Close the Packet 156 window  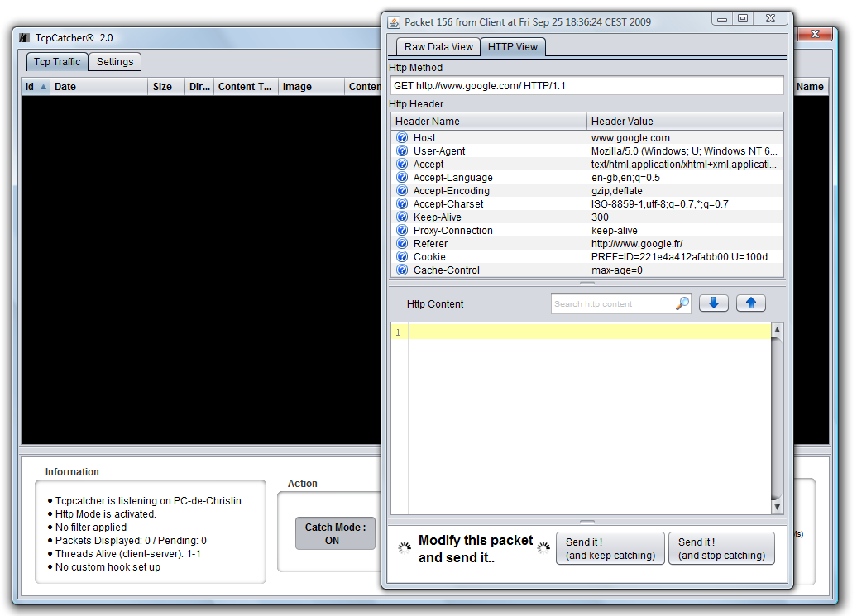click(x=771, y=18)
